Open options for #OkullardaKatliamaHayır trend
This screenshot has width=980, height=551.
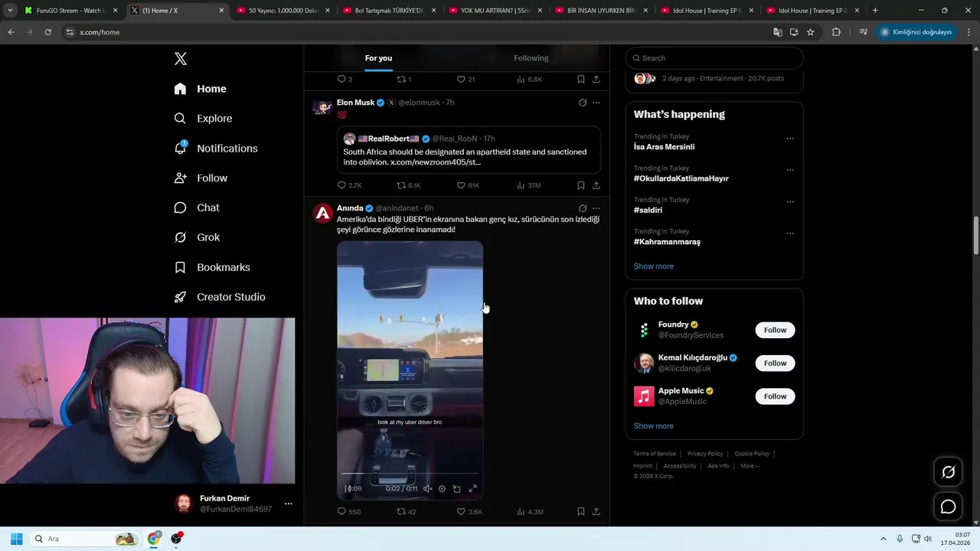coord(790,170)
